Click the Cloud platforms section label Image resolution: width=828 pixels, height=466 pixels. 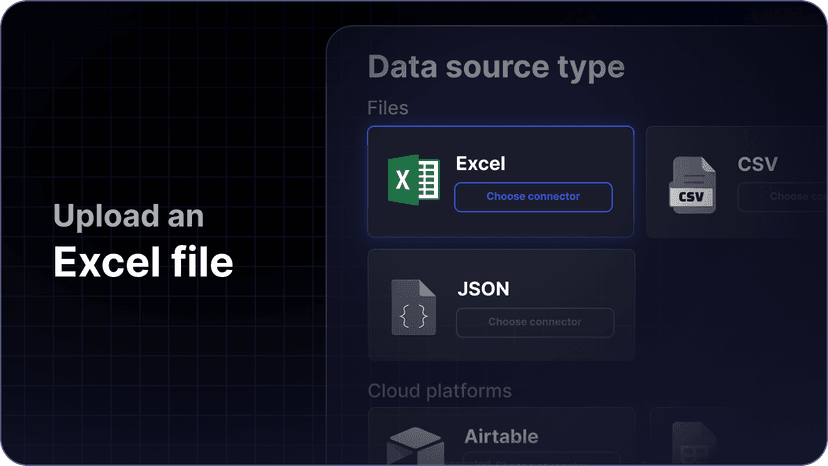coord(439,391)
